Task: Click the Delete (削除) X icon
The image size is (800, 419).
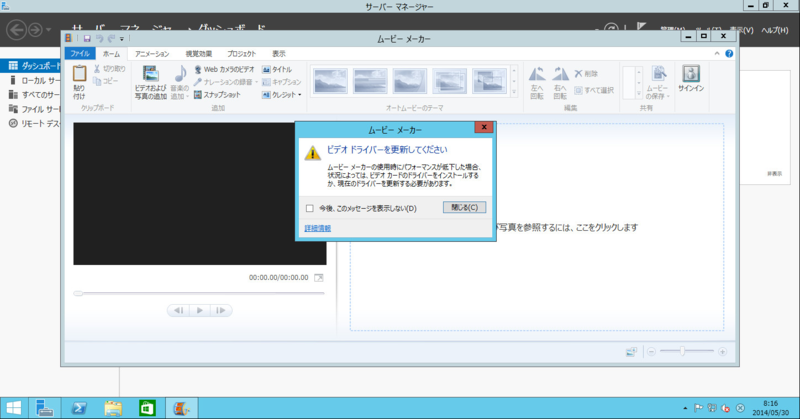Action: pos(578,74)
